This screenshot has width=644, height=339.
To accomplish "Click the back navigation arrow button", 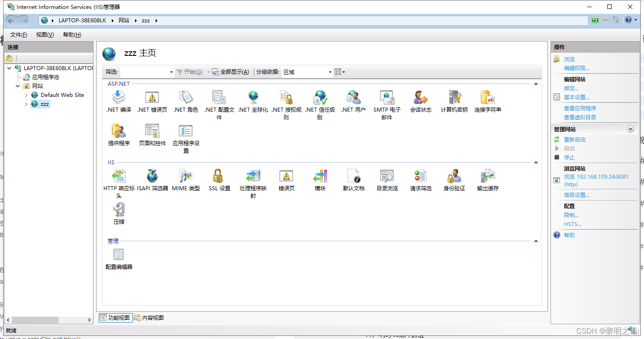I will point(11,21).
